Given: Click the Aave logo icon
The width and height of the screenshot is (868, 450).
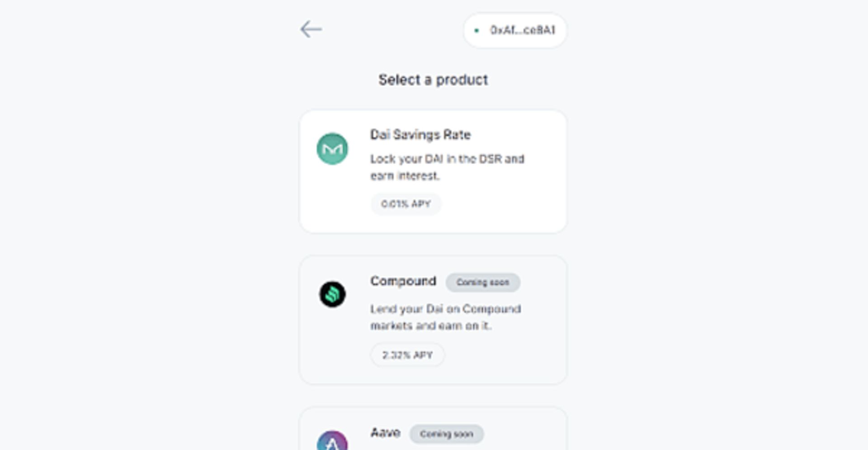Looking at the screenshot, I should [332, 441].
